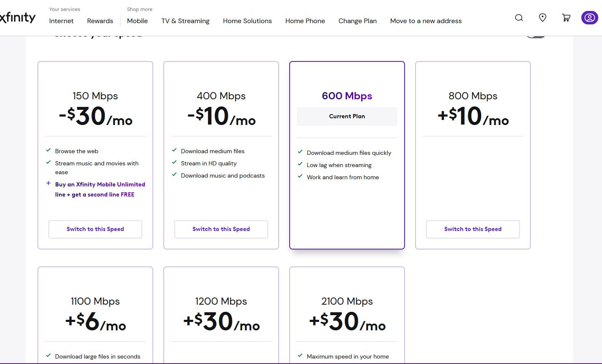Click 'Browse the web' feature text
602x364 pixels.
[x=77, y=151]
